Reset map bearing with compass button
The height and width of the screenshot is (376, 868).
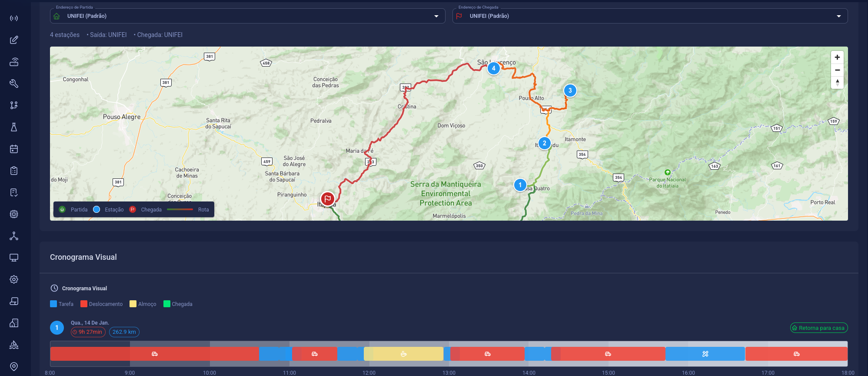(x=837, y=82)
